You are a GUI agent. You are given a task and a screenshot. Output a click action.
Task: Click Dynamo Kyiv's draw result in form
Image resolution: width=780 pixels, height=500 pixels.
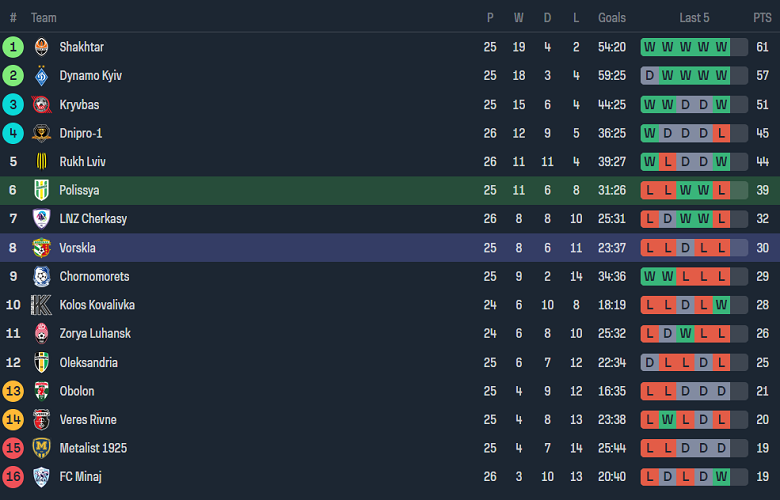(650, 76)
